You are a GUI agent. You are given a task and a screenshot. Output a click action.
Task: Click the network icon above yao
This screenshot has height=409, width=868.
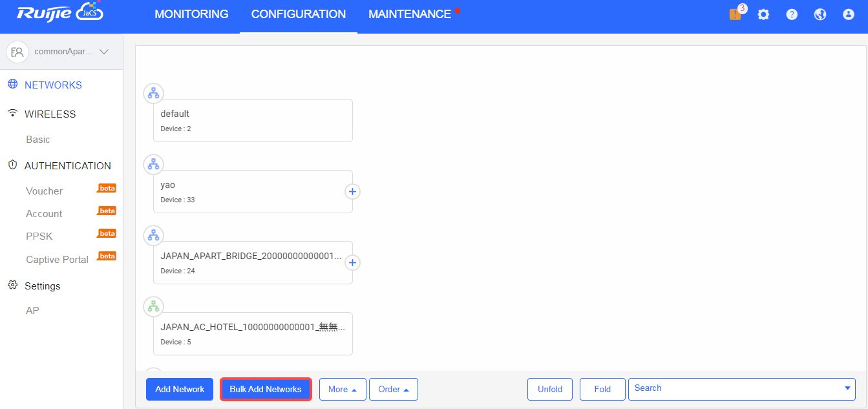pos(153,165)
